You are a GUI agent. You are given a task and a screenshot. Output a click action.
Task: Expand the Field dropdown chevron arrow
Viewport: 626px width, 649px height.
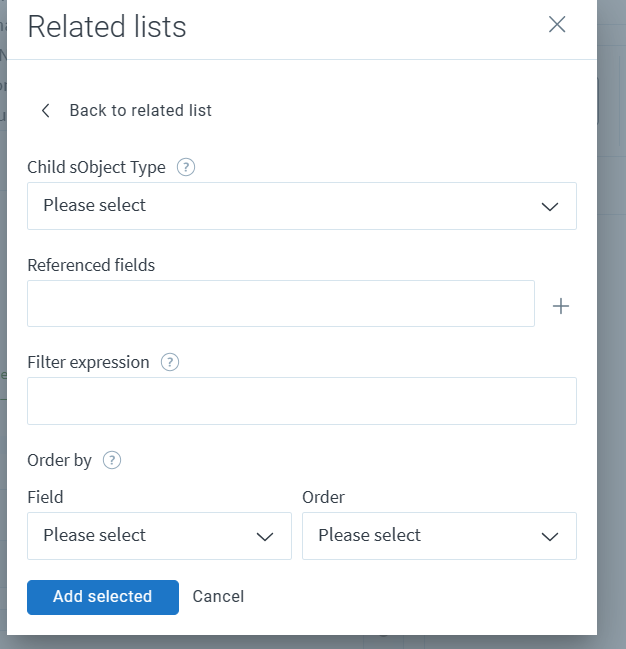coord(265,537)
